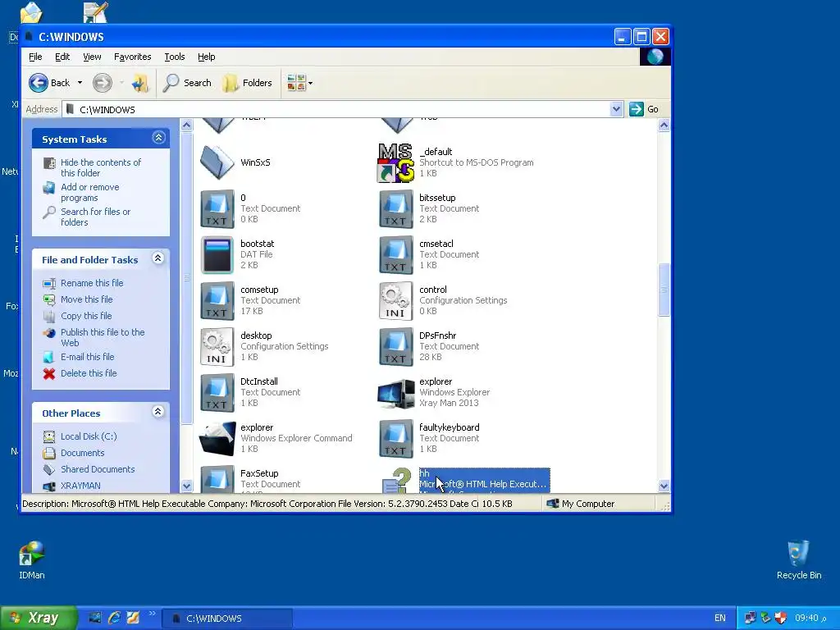Go up one folder level
This screenshot has height=630, width=840.
tap(140, 83)
